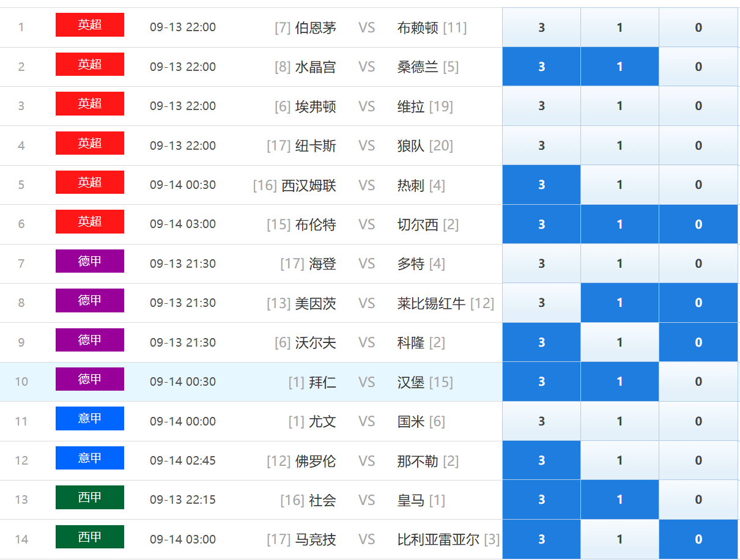Open team 伯恩茅

click(x=316, y=28)
